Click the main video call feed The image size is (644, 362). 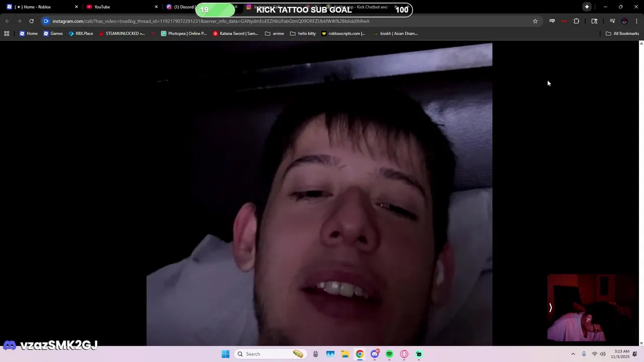(319, 195)
